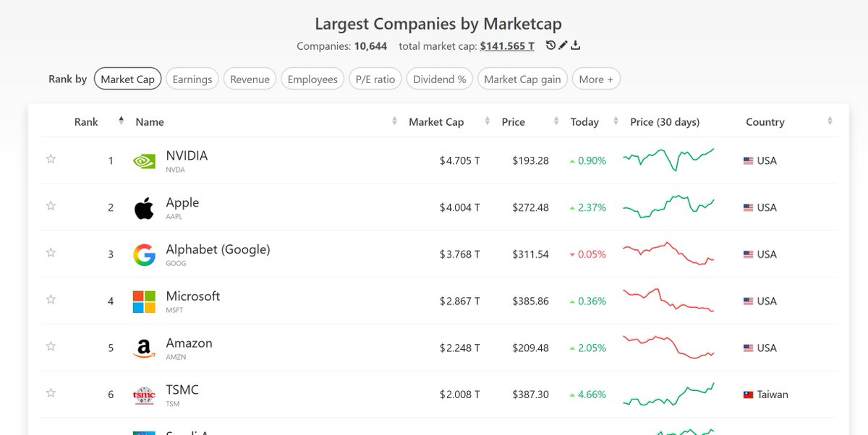868x435 pixels.
Task: Star Apple as a favorite
Action: click(51, 206)
